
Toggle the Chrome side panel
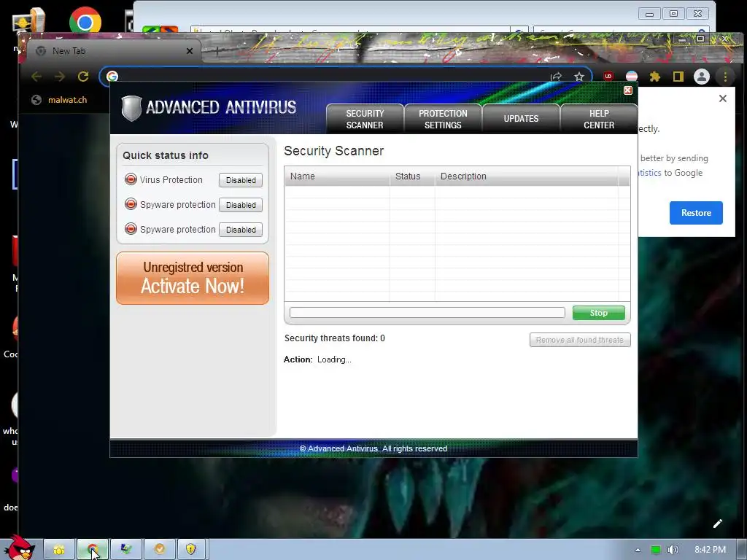[x=678, y=77]
